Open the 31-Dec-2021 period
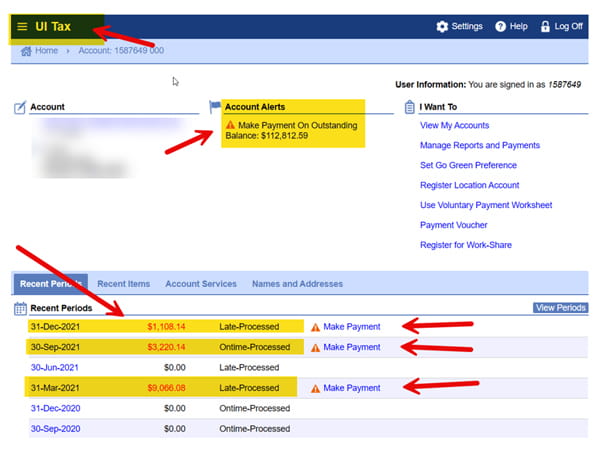Screen dimensions: 600x464 click(55, 327)
